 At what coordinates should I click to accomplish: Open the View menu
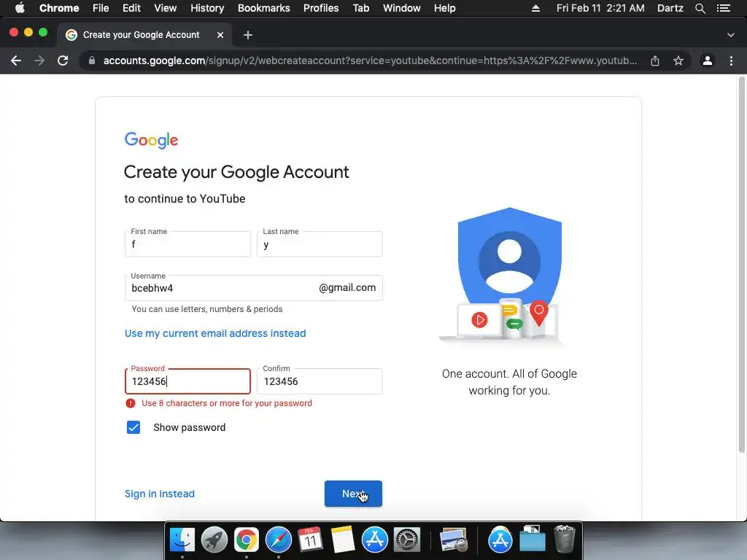pyautogui.click(x=166, y=8)
